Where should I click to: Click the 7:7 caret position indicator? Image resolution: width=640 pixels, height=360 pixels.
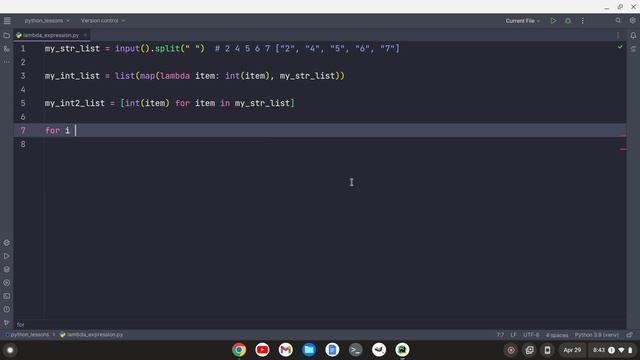click(500, 335)
